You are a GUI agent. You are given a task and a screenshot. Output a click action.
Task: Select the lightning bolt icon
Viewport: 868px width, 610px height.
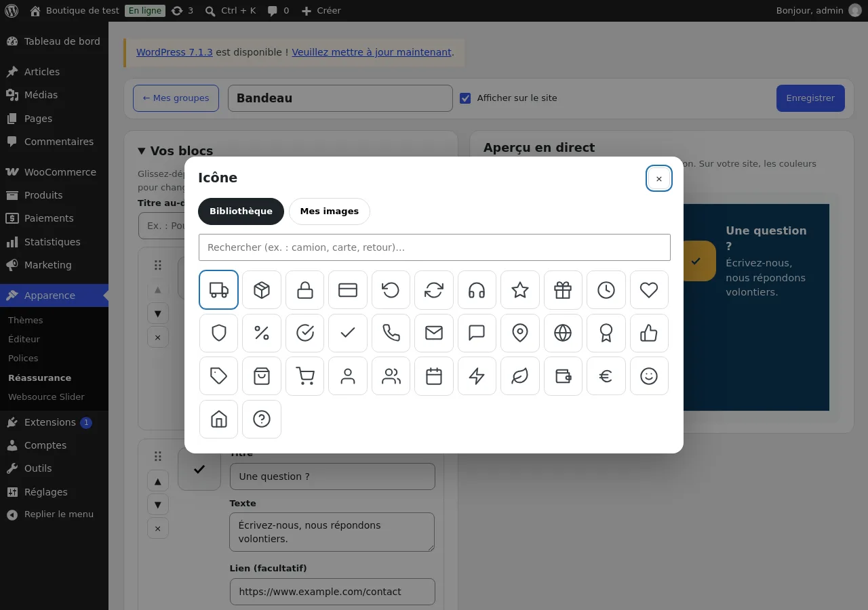point(477,376)
